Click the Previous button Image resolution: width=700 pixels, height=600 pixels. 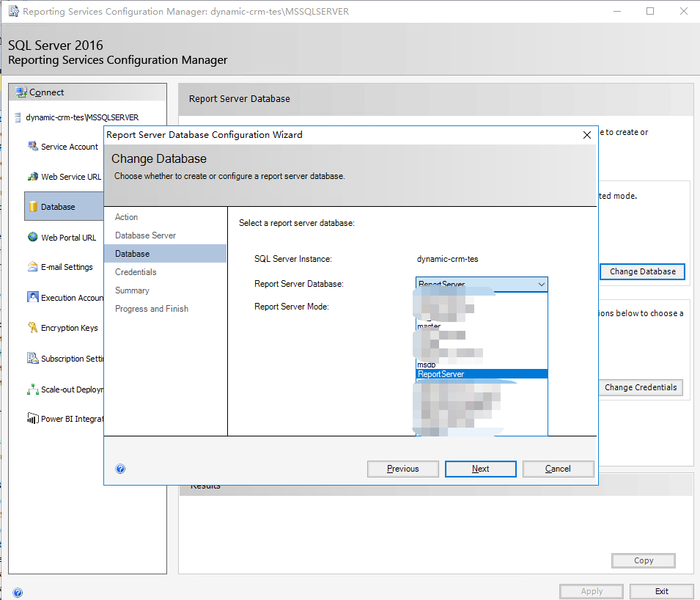pos(402,469)
